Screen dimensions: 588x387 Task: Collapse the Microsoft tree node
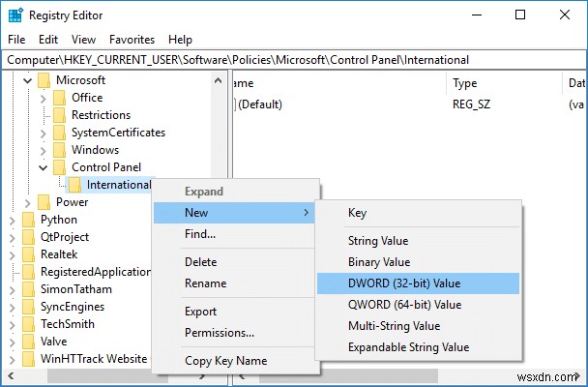(26, 80)
